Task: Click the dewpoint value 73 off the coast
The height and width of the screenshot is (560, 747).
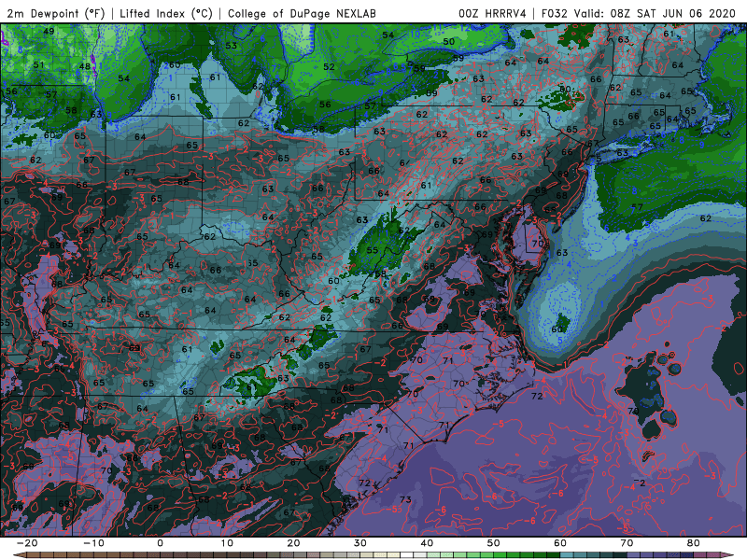Action: tap(405, 499)
